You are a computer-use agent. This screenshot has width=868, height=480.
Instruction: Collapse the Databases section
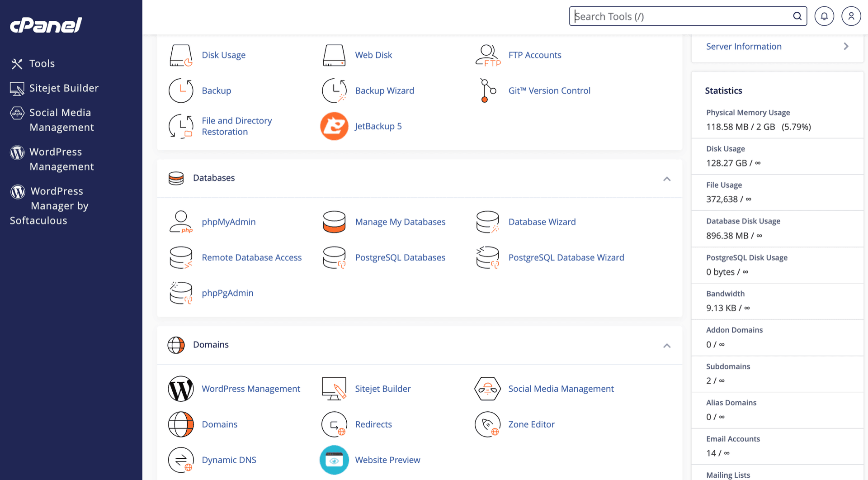(x=667, y=179)
